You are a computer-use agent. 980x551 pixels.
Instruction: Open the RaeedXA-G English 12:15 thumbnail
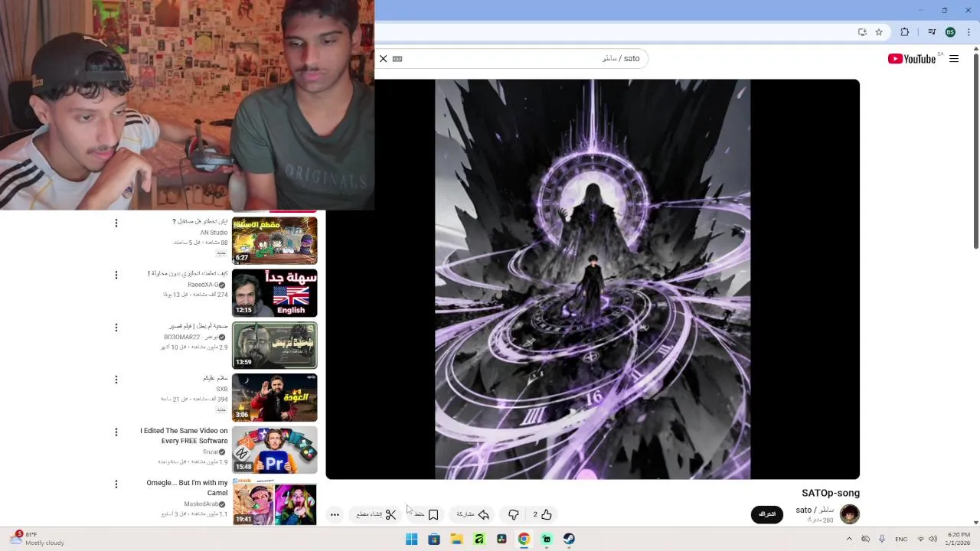click(274, 293)
